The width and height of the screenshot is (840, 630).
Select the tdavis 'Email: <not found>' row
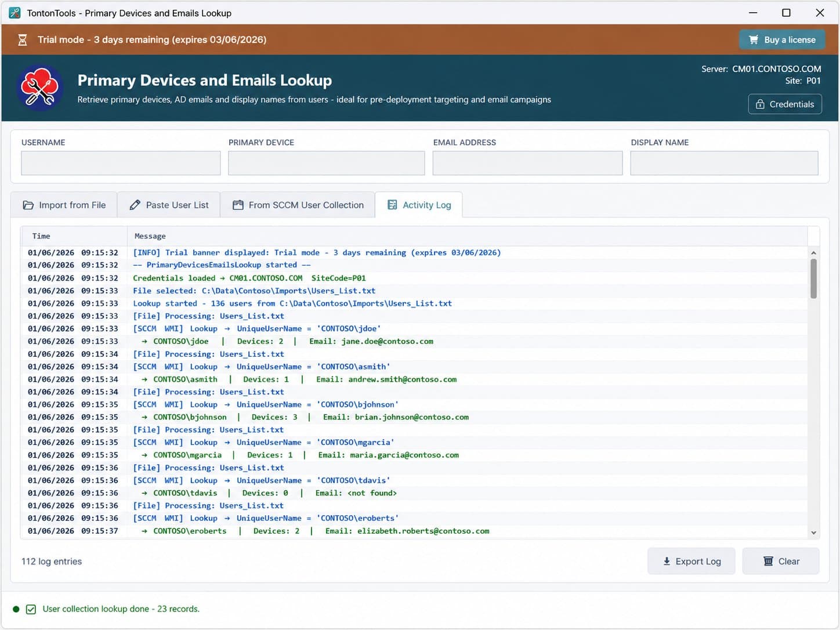click(414, 493)
